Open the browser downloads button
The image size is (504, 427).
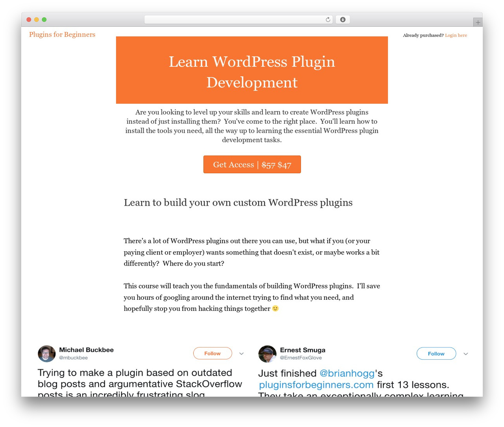point(343,20)
